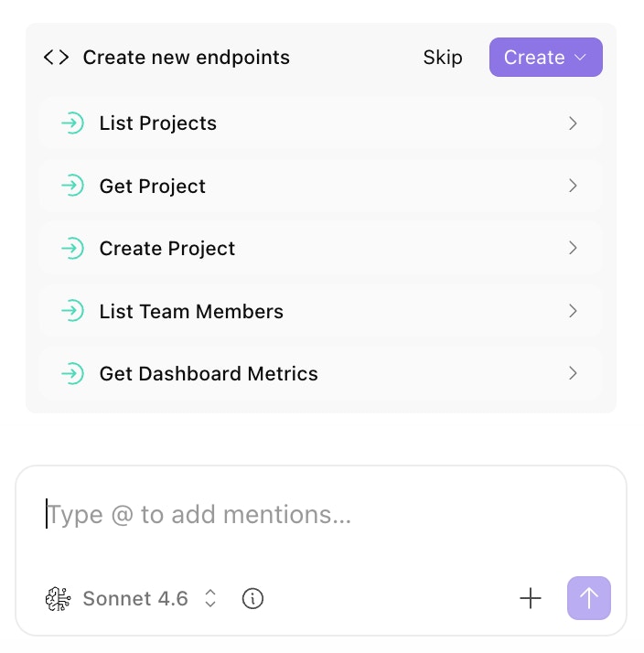Click the arrow icon next to List Team Members
Screen dimensions: 644x653
click(72, 311)
